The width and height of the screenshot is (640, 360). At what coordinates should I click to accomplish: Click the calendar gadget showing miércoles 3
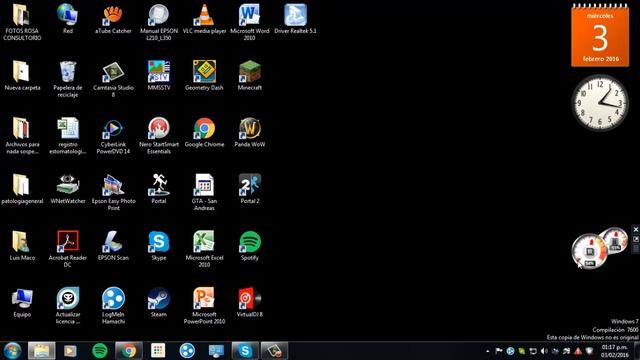600,36
